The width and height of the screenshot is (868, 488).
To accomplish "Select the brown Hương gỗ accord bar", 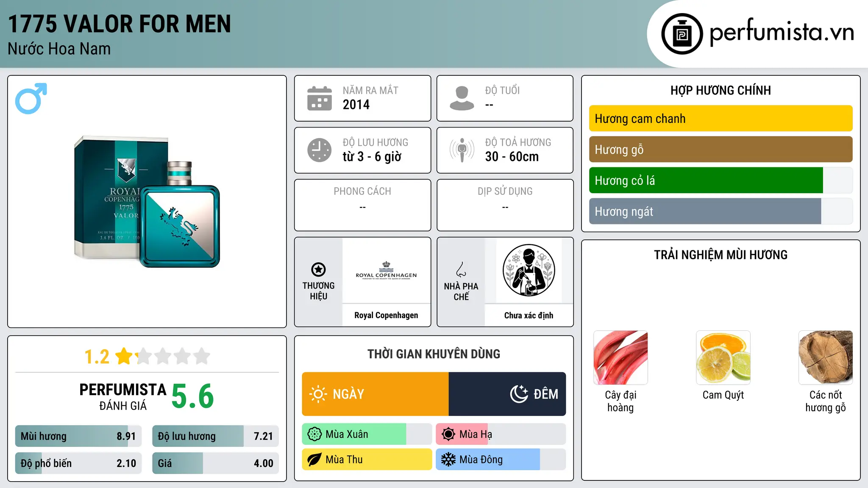I will [721, 150].
